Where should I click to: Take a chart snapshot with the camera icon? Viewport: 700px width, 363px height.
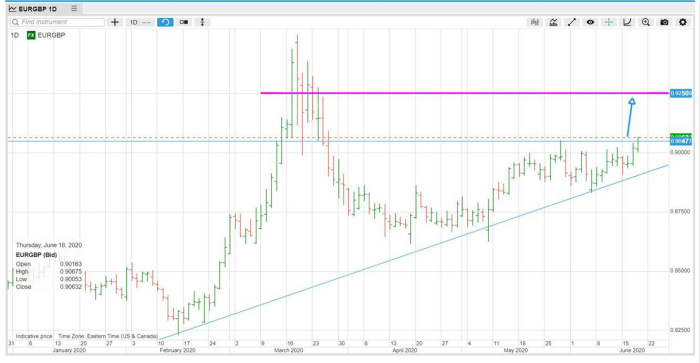tap(664, 22)
